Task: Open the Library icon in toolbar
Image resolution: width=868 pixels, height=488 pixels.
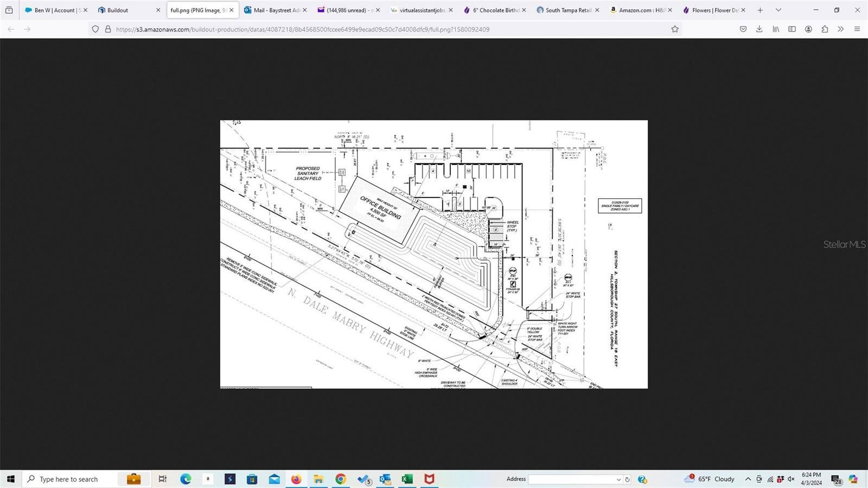Action: pyautogui.click(x=776, y=29)
